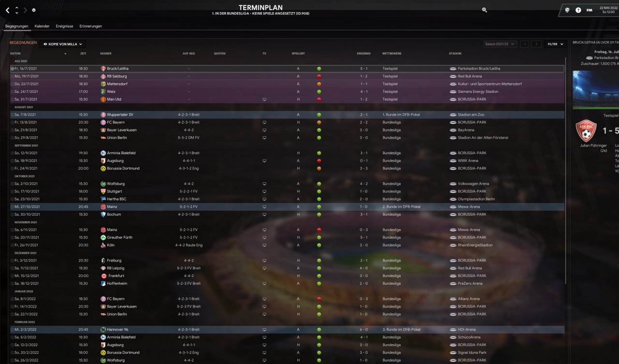Select the row circle for Fr, 13/8/2021

click(12, 122)
